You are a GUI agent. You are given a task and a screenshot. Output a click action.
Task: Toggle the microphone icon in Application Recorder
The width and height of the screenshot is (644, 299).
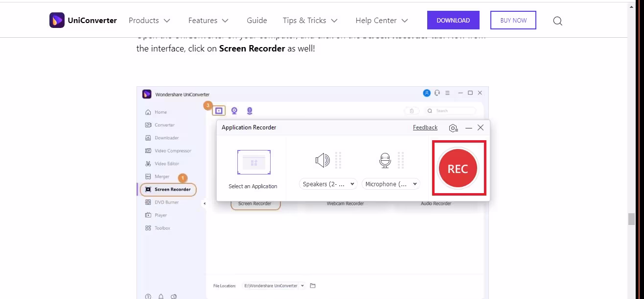pos(385,160)
